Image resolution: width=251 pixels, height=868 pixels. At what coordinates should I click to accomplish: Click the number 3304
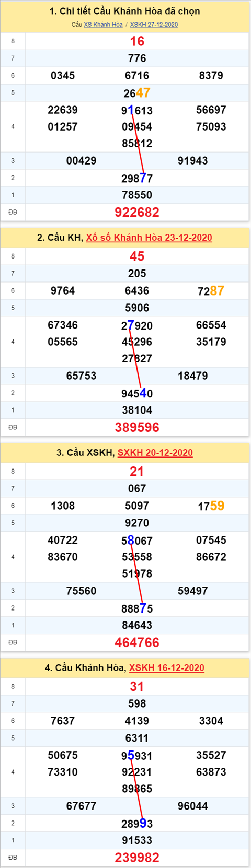211,721
